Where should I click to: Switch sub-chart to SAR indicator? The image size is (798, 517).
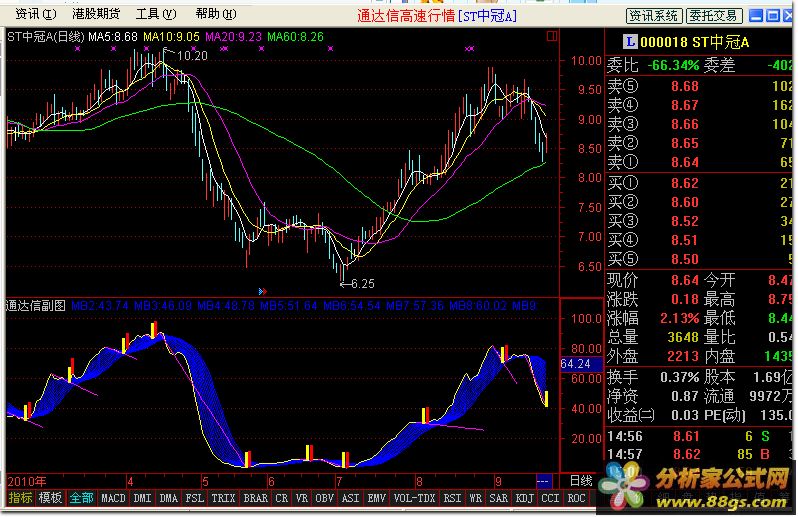(498, 498)
